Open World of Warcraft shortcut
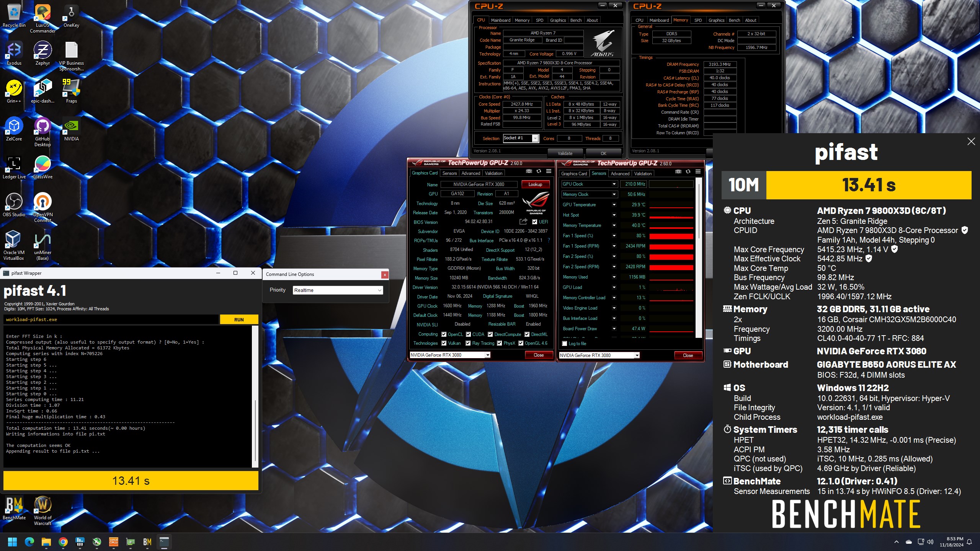 42,511
